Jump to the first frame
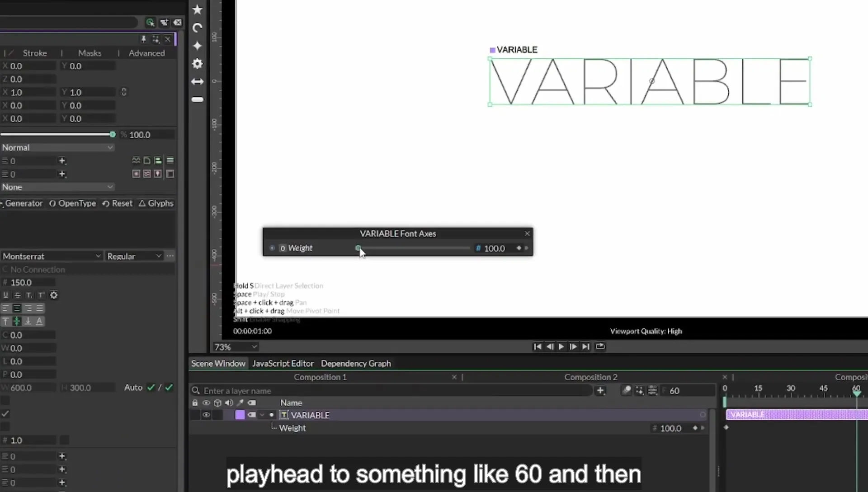868x492 pixels. pos(538,346)
